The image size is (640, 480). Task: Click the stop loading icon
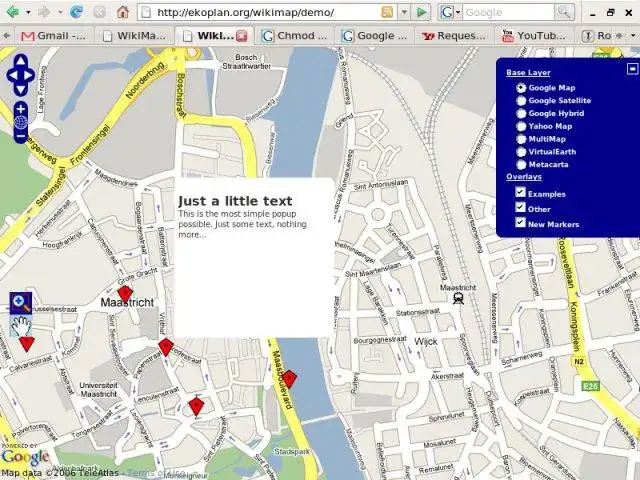(99, 12)
